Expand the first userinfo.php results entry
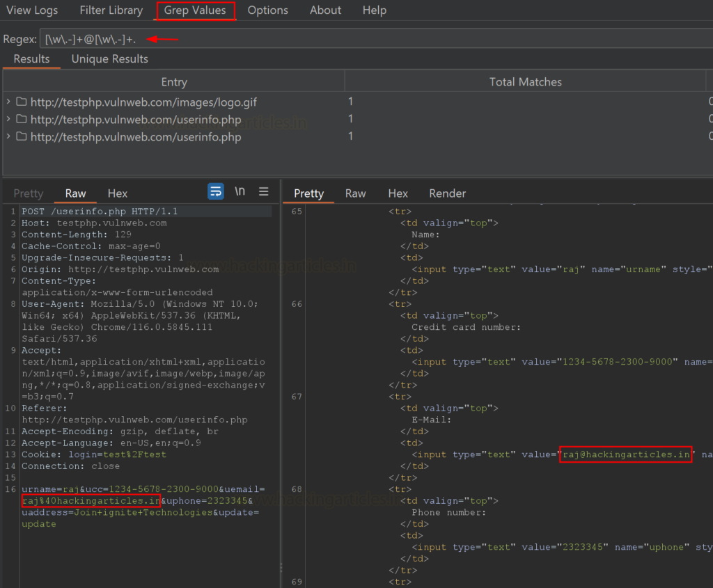 (x=9, y=118)
